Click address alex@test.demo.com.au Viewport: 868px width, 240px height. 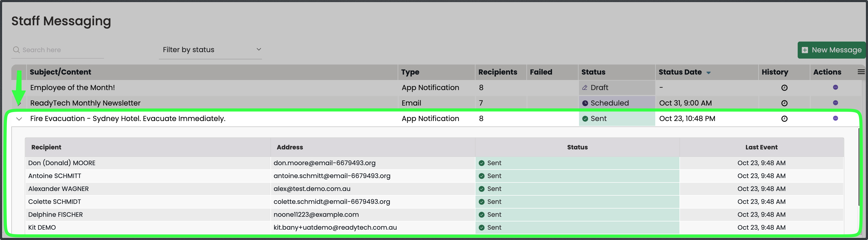pyautogui.click(x=312, y=189)
